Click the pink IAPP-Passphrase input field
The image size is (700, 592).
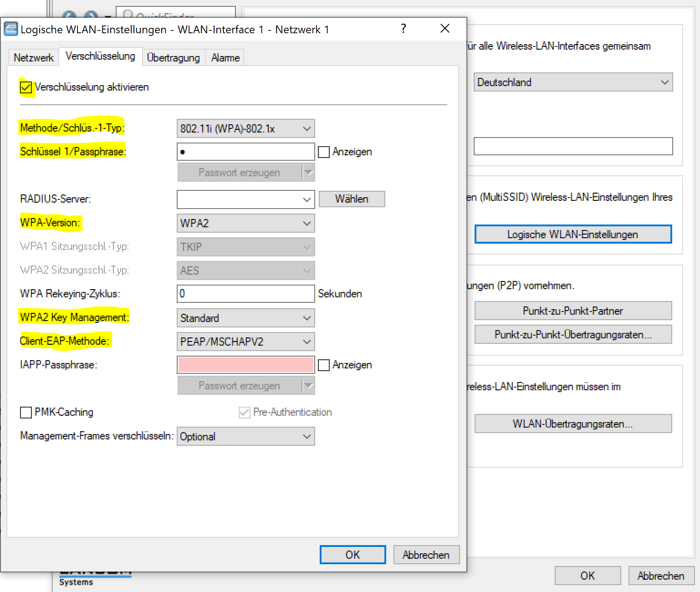pos(245,365)
